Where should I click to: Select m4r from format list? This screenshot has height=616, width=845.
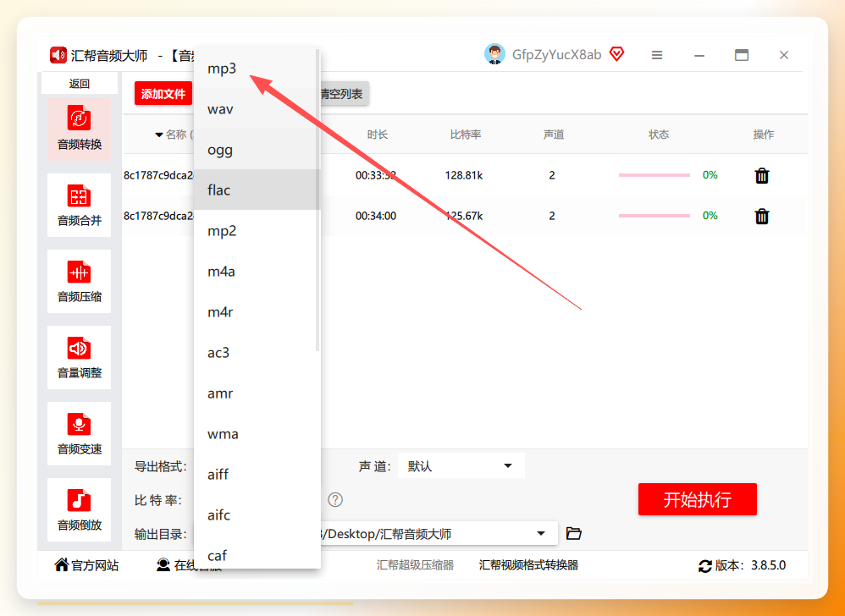point(257,311)
